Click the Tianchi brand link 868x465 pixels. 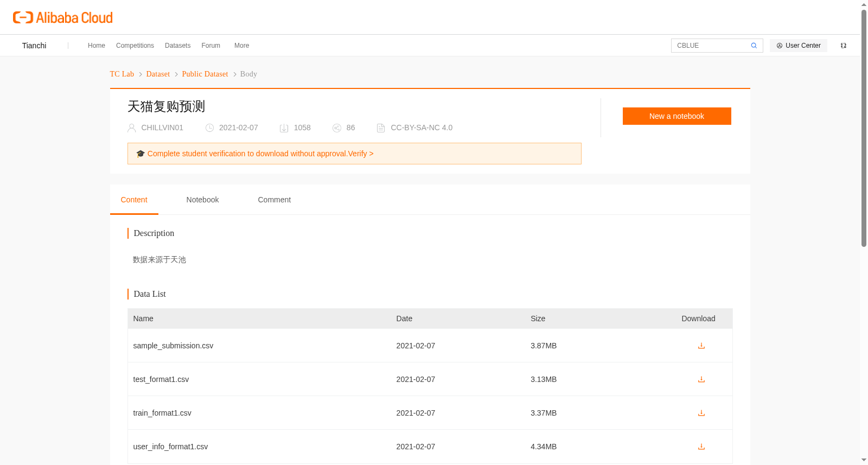pos(34,46)
